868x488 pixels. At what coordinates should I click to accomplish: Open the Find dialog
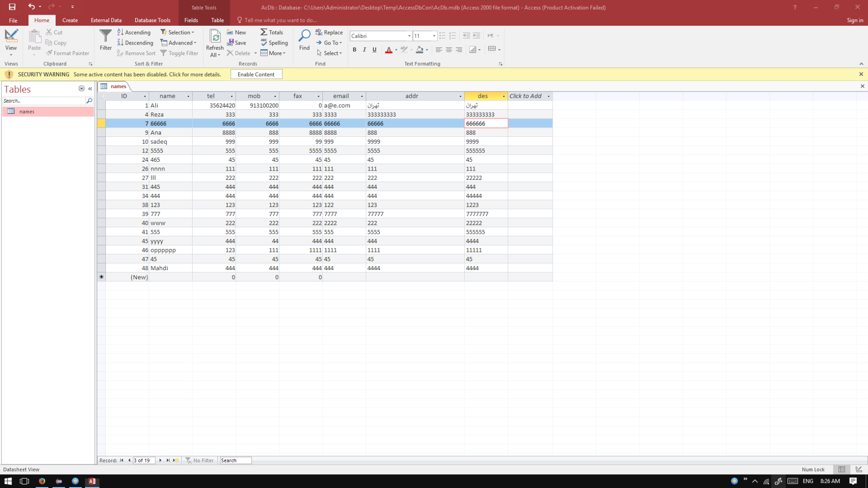pyautogui.click(x=304, y=40)
